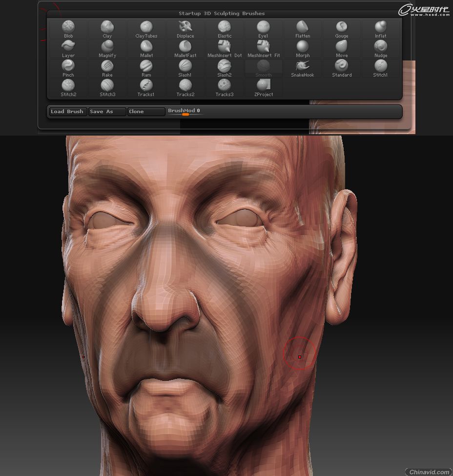The width and height of the screenshot is (453, 476).
Task: Select the Tracks3 brush
Action: tap(225, 86)
